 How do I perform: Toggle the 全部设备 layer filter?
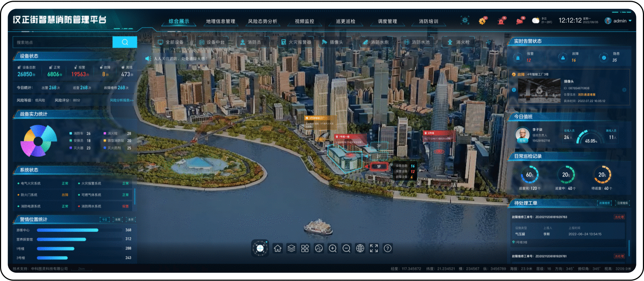click(x=171, y=42)
